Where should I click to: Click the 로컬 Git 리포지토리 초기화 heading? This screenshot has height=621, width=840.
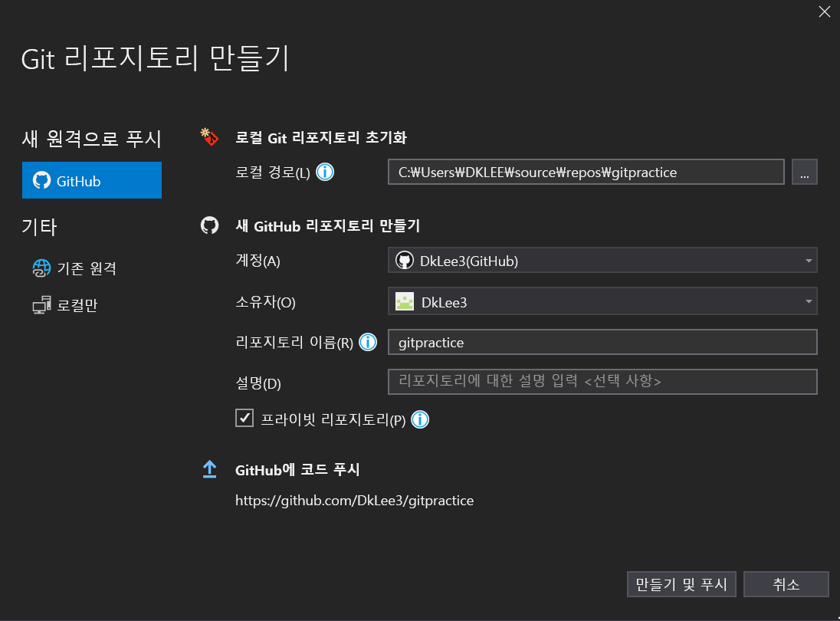[x=321, y=138]
